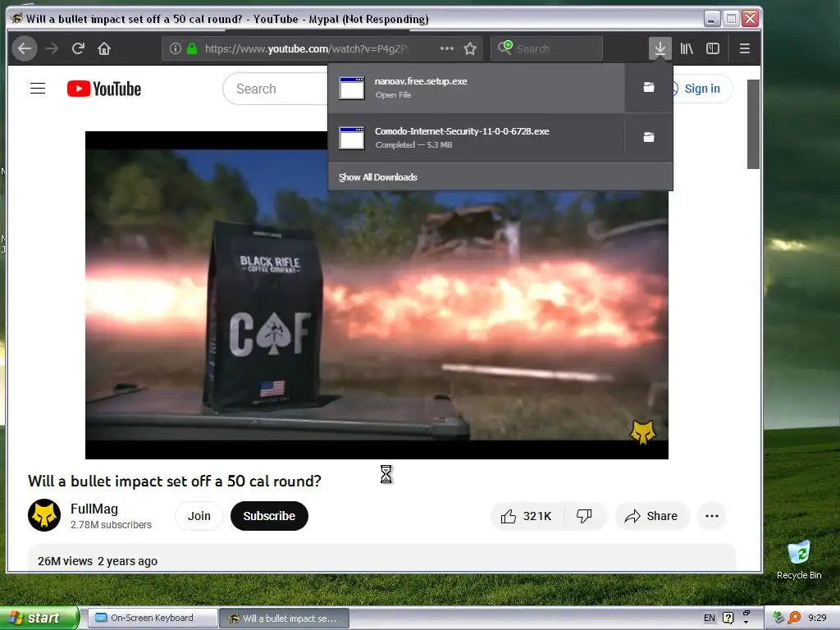Open page actions three-dot menu in address bar

click(x=447, y=48)
